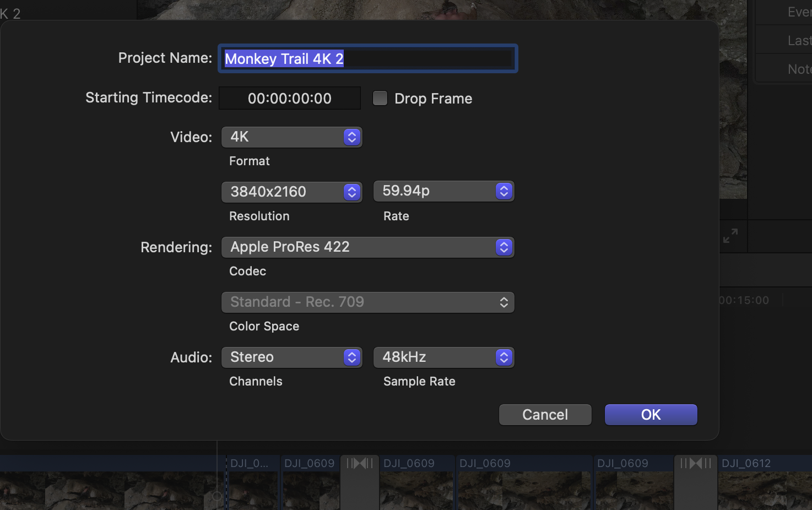The image size is (812, 510).
Task: Open the Video Format dropdown showing 4K
Action: click(x=291, y=137)
